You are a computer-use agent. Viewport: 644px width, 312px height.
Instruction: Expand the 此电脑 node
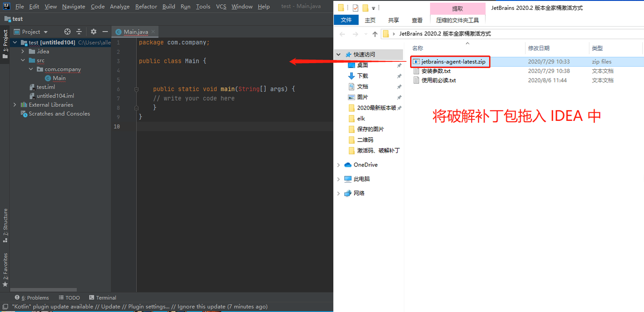[x=339, y=179]
